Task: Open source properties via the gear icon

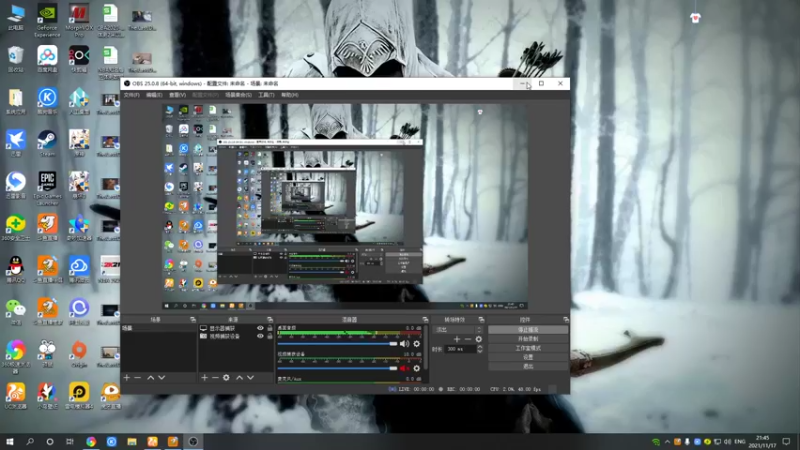Action: (227, 378)
